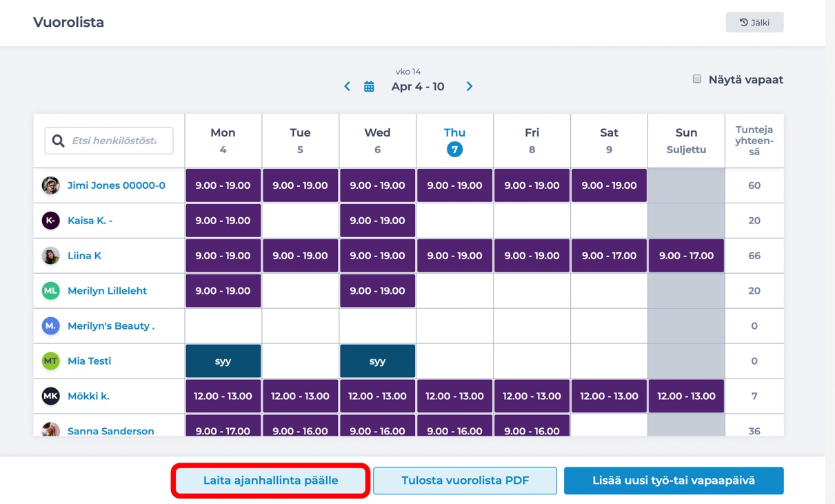Viewport: 835px width, 504px height.
Task: Open Merilyn's Beauty staff link
Action: (111, 325)
